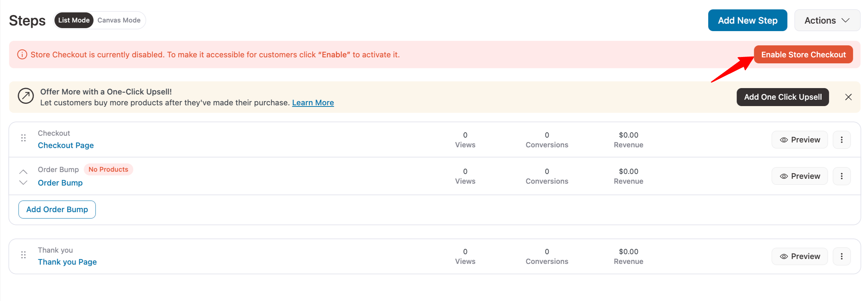Open the Order Bump step kebab menu
The width and height of the screenshot is (868, 301).
(x=842, y=176)
